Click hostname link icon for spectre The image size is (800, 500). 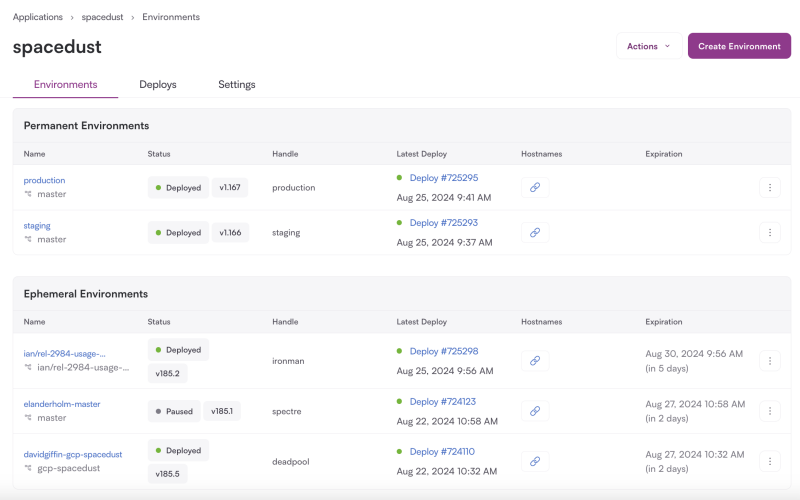pos(534,411)
